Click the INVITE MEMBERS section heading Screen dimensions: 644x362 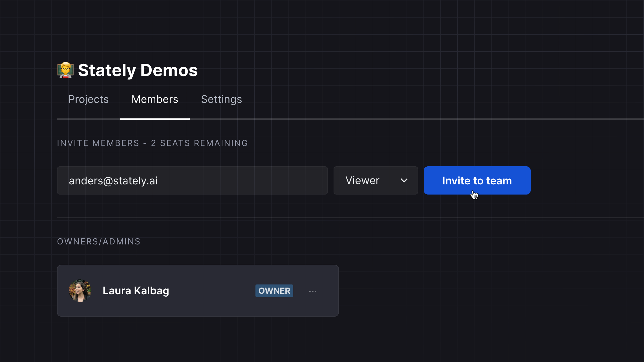[x=152, y=143]
